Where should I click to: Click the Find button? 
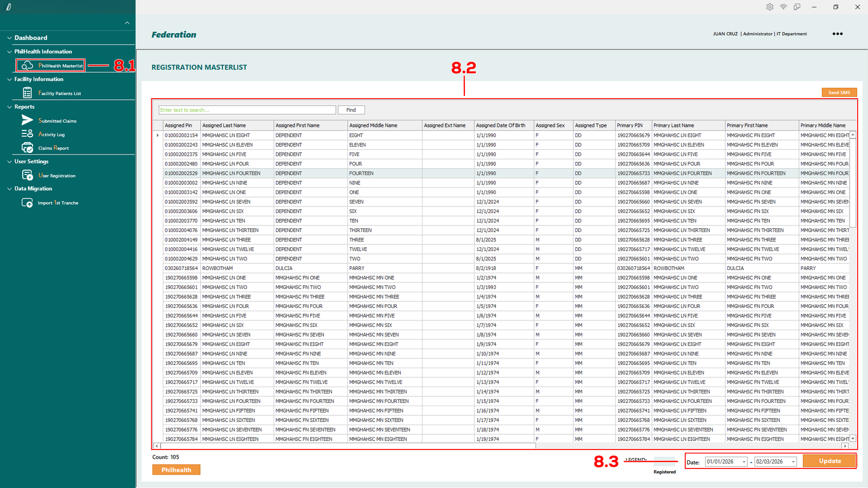click(351, 110)
